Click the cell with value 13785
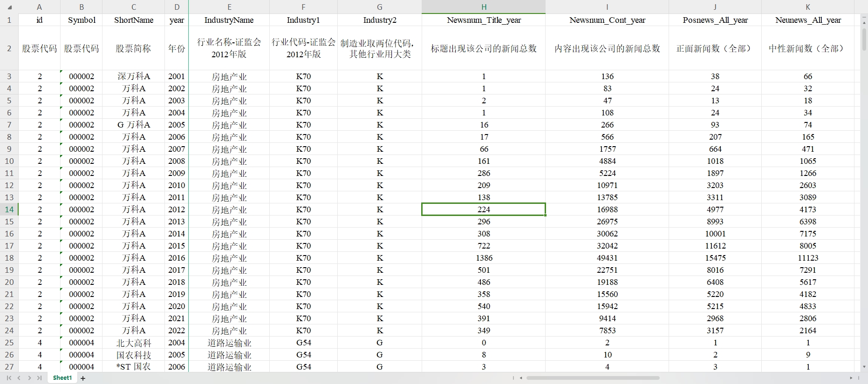 point(607,197)
